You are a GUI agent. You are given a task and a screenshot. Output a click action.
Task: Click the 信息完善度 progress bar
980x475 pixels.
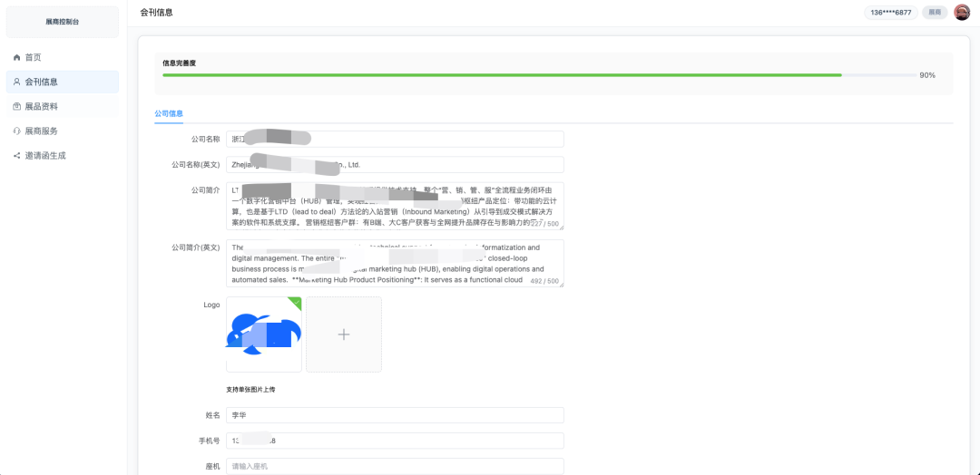539,75
